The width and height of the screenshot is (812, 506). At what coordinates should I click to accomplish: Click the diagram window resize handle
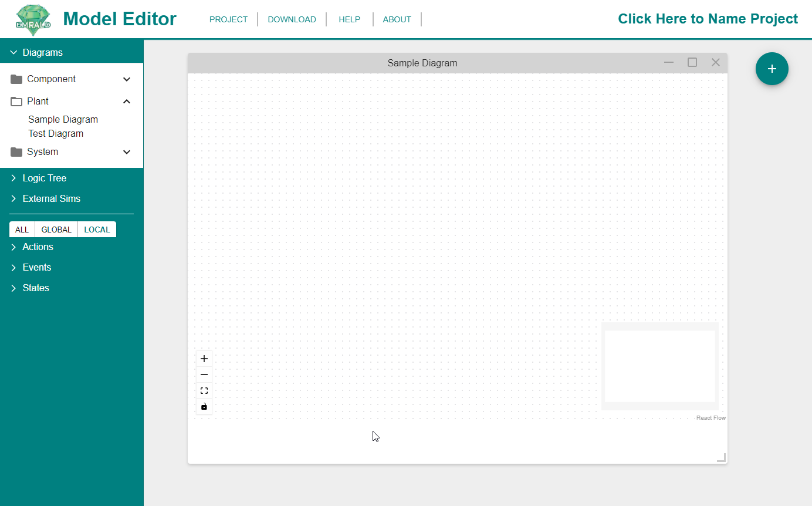tap(721, 457)
